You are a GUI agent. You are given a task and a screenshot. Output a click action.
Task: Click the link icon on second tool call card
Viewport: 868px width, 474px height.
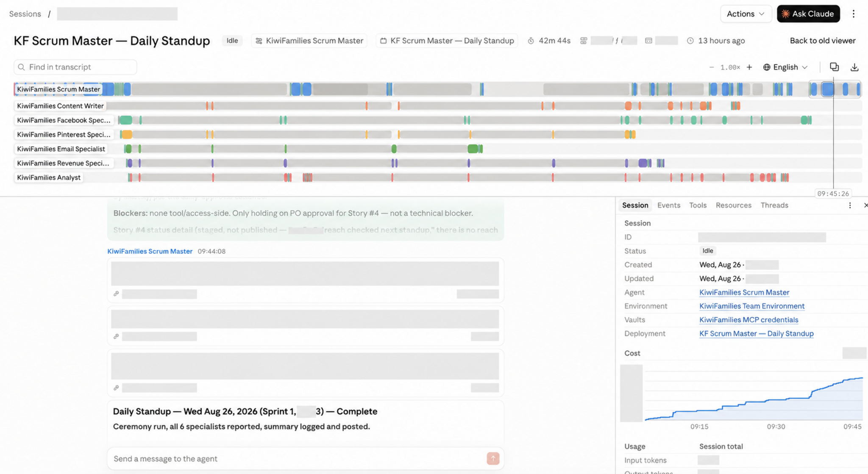(x=116, y=336)
